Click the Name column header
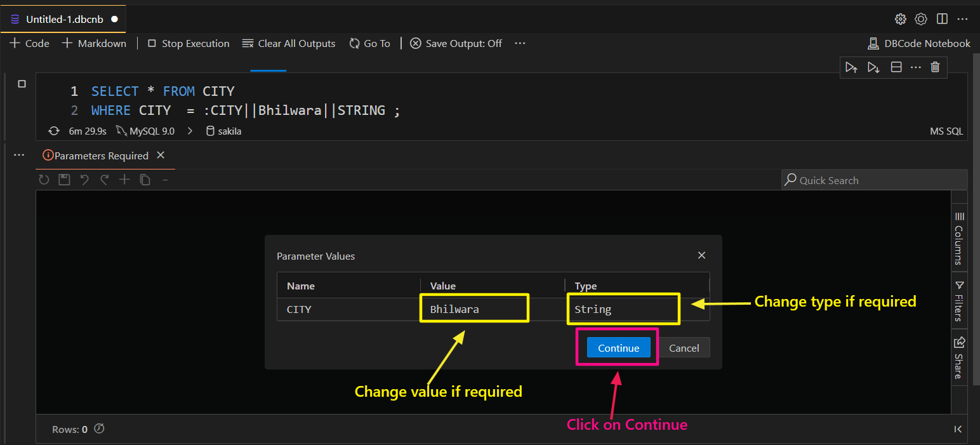The image size is (980, 445). (x=348, y=286)
